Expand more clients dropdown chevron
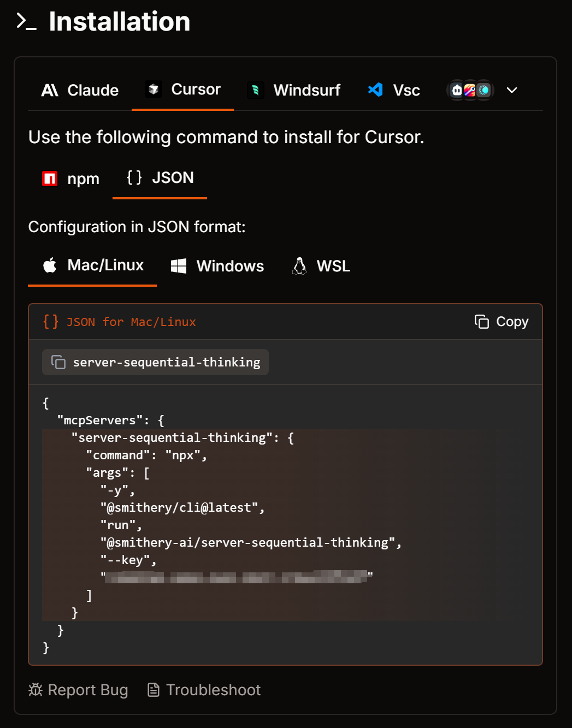Image resolution: width=572 pixels, height=728 pixels. click(x=512, y=90)
